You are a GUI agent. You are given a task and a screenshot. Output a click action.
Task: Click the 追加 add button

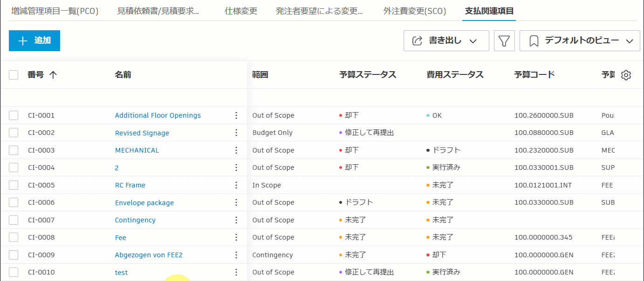coord(34,40)
